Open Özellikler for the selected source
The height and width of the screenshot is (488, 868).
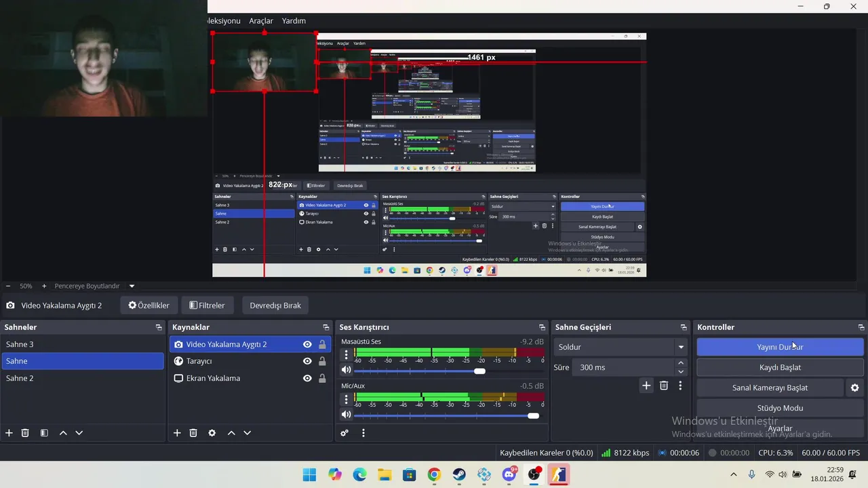point(149,306)
